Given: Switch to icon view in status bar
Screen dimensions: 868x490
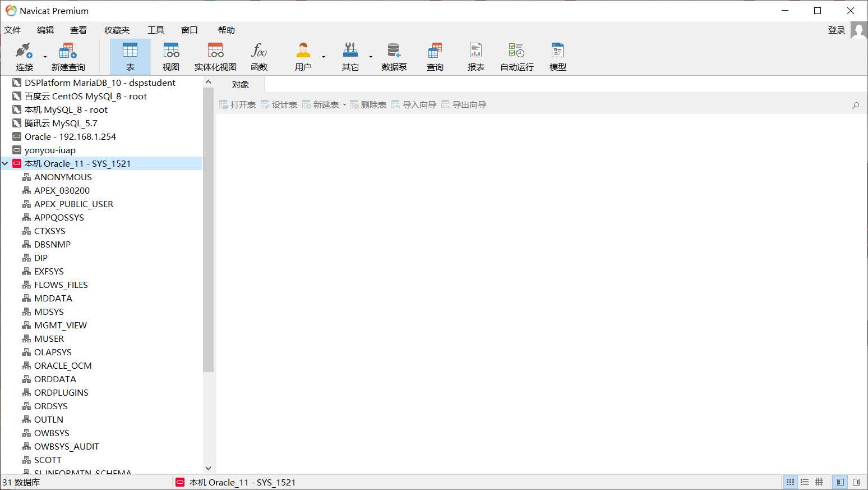Looking at the screenshot, I should 790,482.
